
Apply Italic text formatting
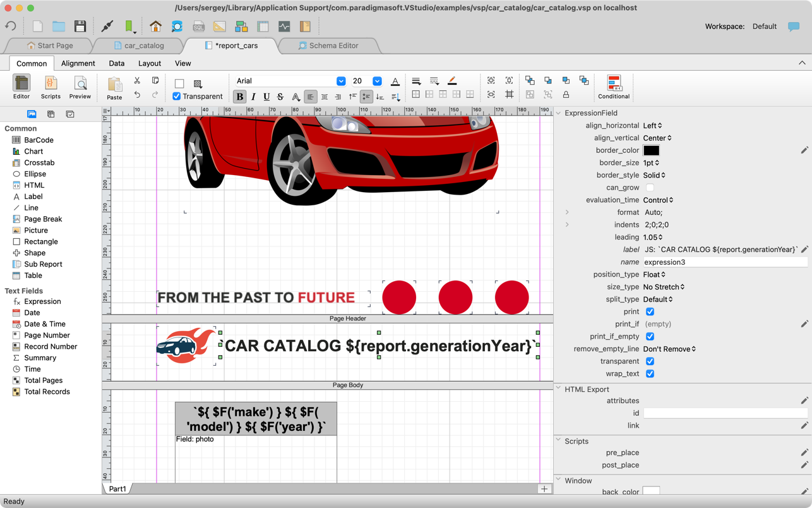point(253,97)
